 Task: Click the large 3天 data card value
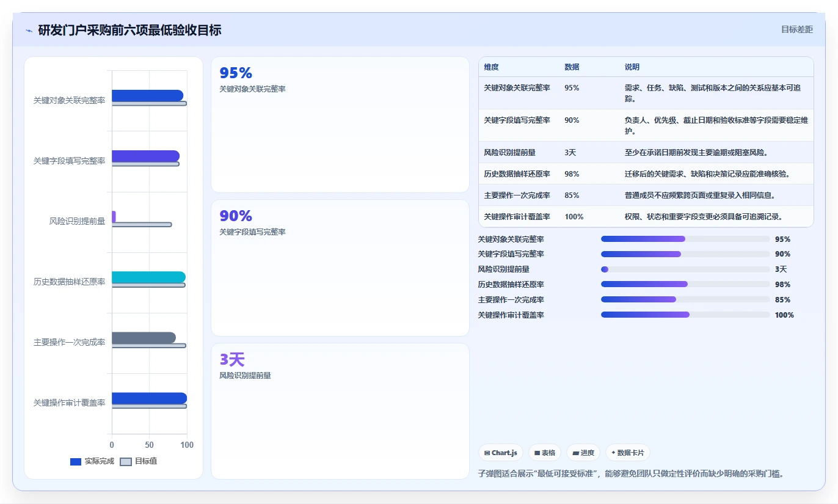(x=232, y=360)
